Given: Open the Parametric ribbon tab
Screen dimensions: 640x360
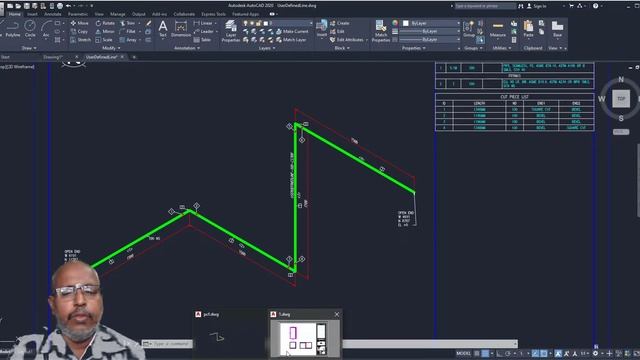Looking at the screenshot, I should [78, 14].
